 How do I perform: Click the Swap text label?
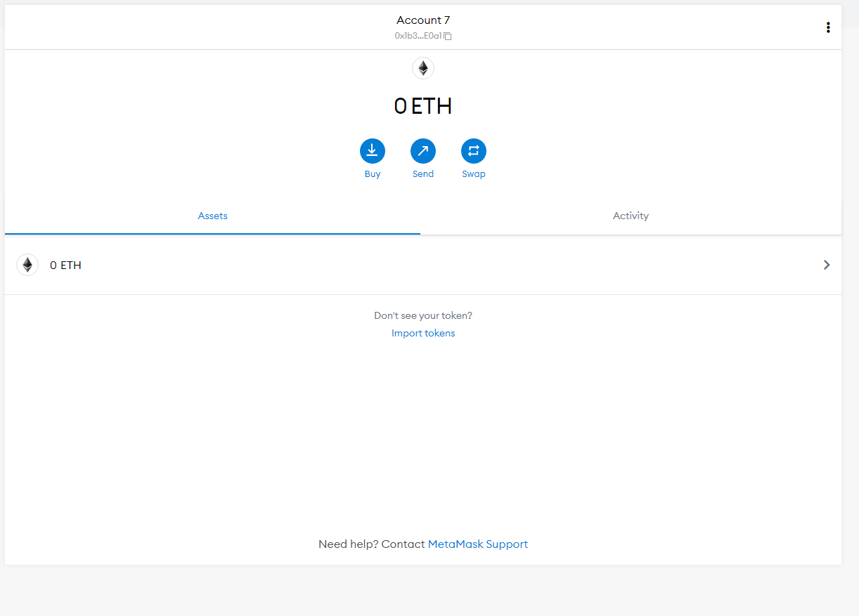point(474,174)
